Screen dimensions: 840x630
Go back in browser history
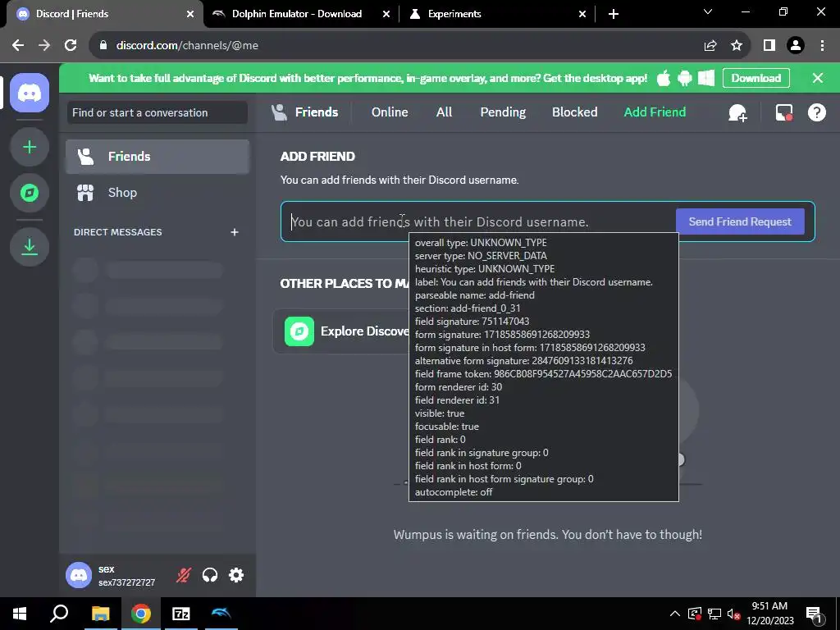click(18, 46)
